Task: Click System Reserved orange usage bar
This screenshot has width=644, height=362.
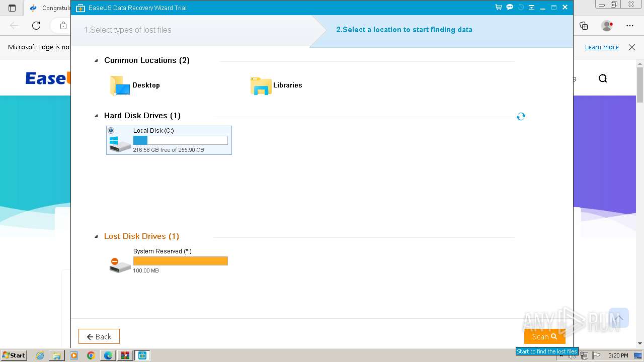Action: tap(180, 261)
